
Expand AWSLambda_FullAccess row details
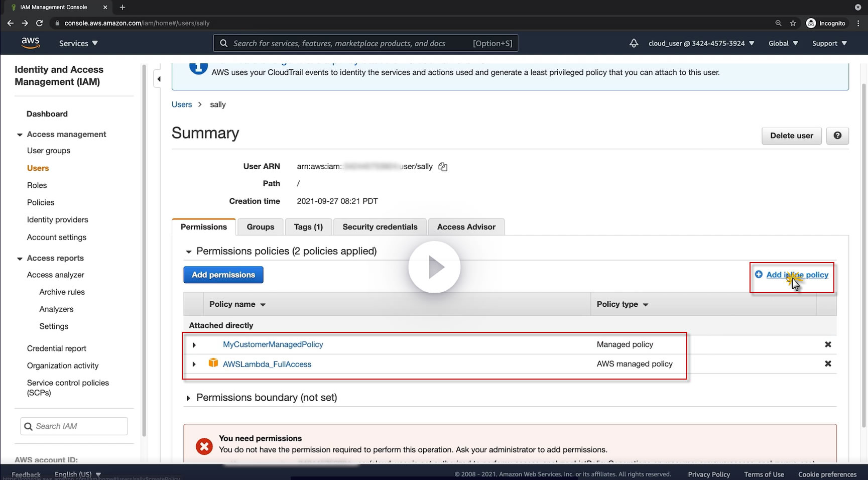[x=194, y=364]
